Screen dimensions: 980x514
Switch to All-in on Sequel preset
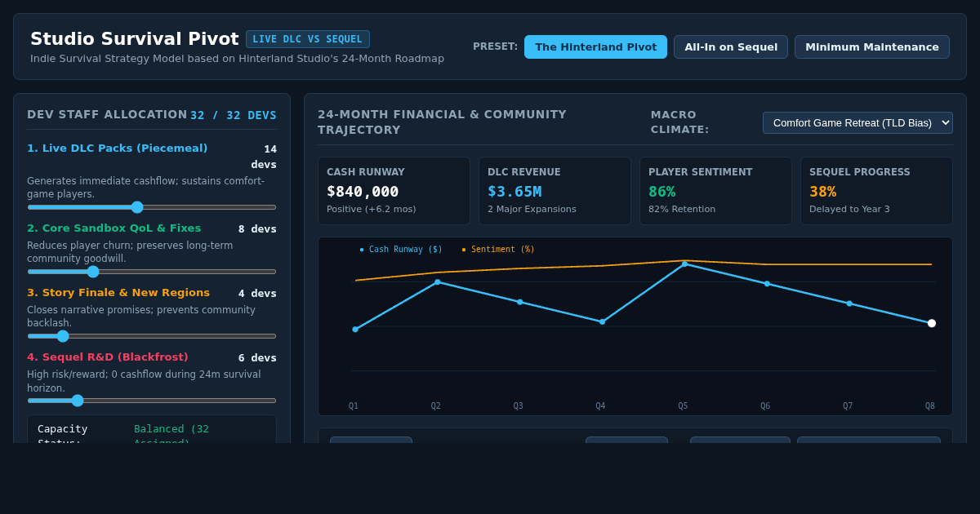click(731, 47)
